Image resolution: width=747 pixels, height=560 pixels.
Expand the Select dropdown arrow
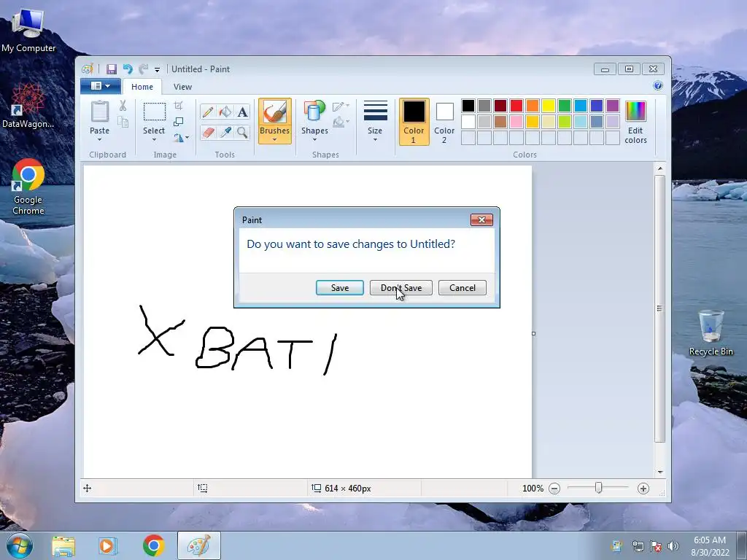(155, 140)
